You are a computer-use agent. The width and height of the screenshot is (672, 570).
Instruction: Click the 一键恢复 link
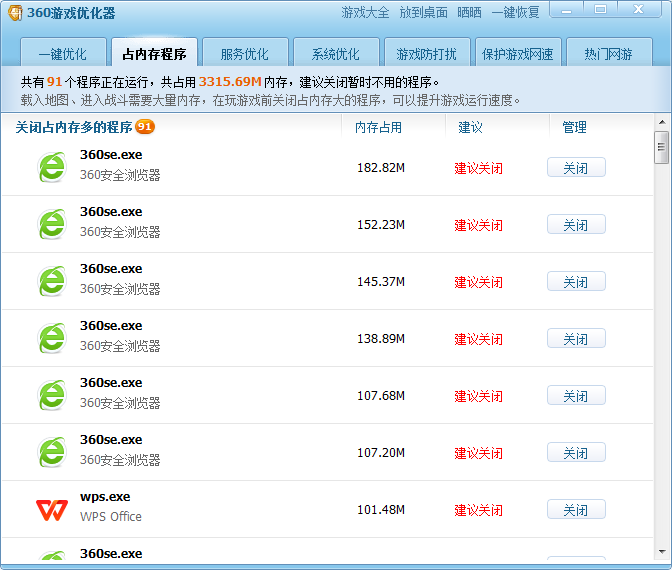(x=516, y=13)
